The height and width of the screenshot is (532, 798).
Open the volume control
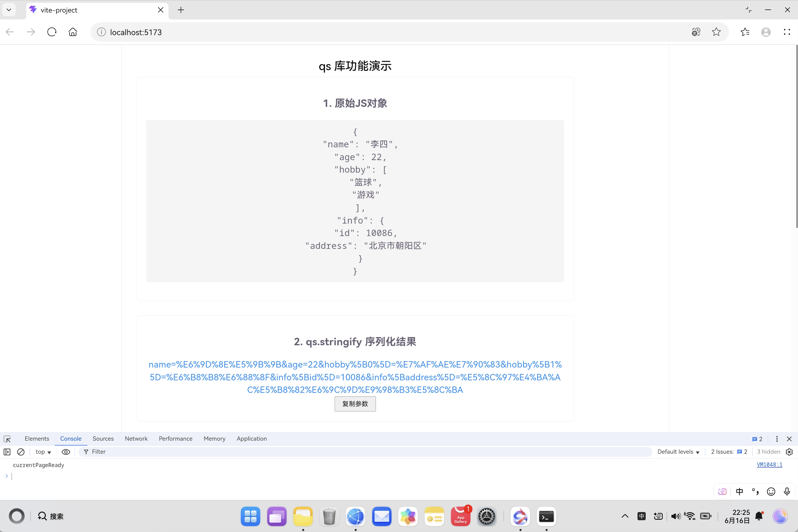[x=675, y=516]
